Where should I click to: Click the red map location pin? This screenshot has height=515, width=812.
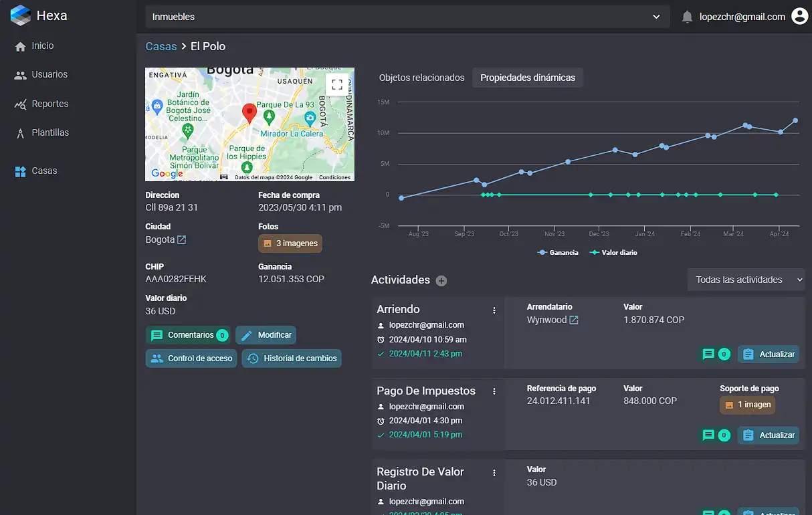tap(249, 114)
